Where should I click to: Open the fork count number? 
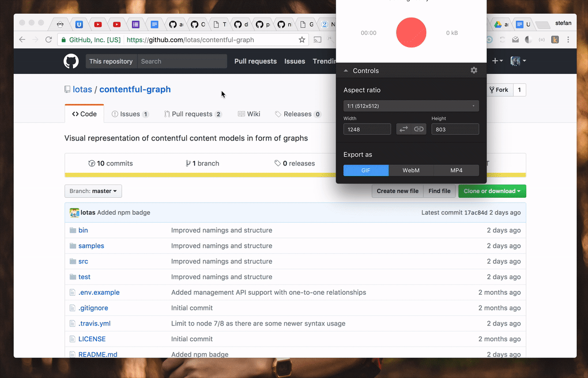(x=519, y=90)
